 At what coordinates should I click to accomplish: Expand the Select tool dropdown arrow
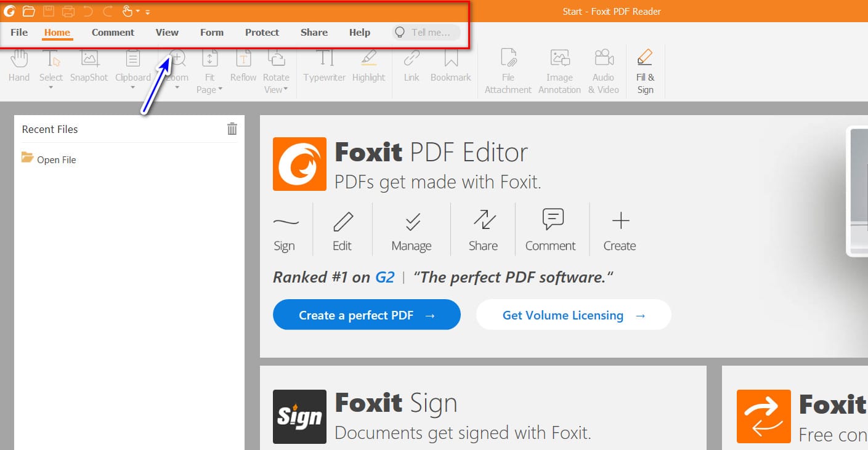(51, 88)
